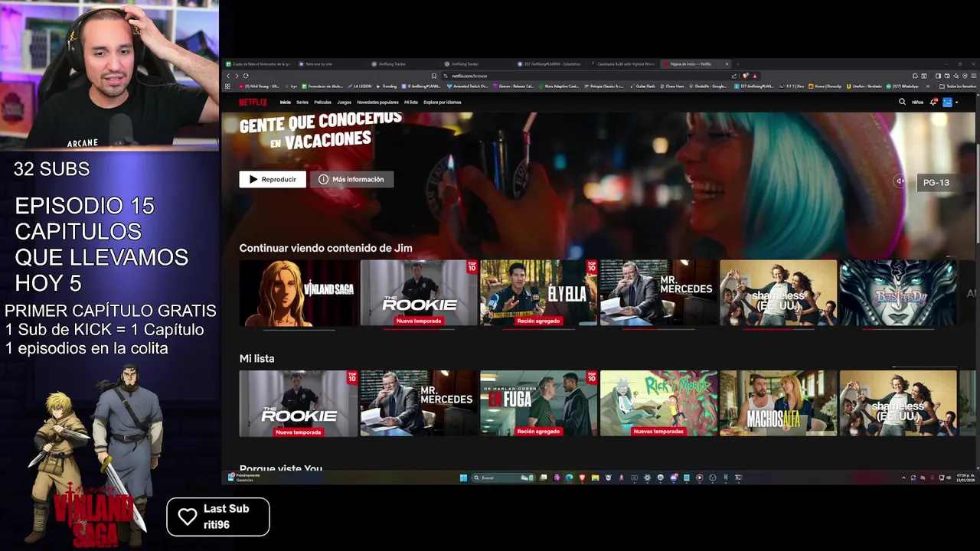Reload the Netflix page
The height and width of the screenshot is (551, 980).
(x=246, y=76)
